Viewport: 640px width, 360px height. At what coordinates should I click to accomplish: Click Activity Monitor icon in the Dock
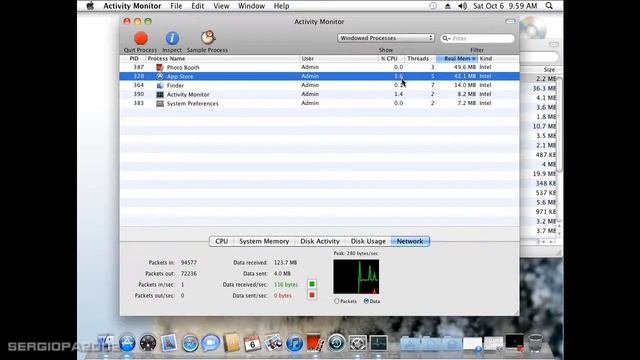(x=378, y=343)
